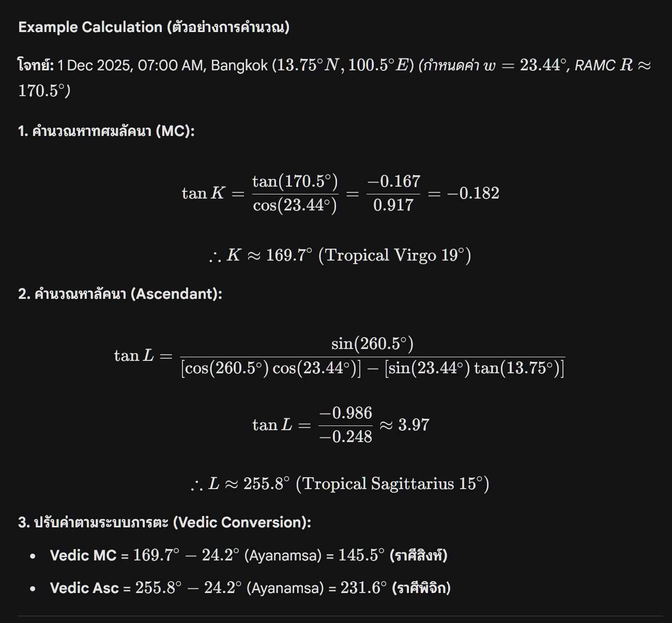Click the K ≈ 169.7° Tropical Virgo result

(340, 255)
